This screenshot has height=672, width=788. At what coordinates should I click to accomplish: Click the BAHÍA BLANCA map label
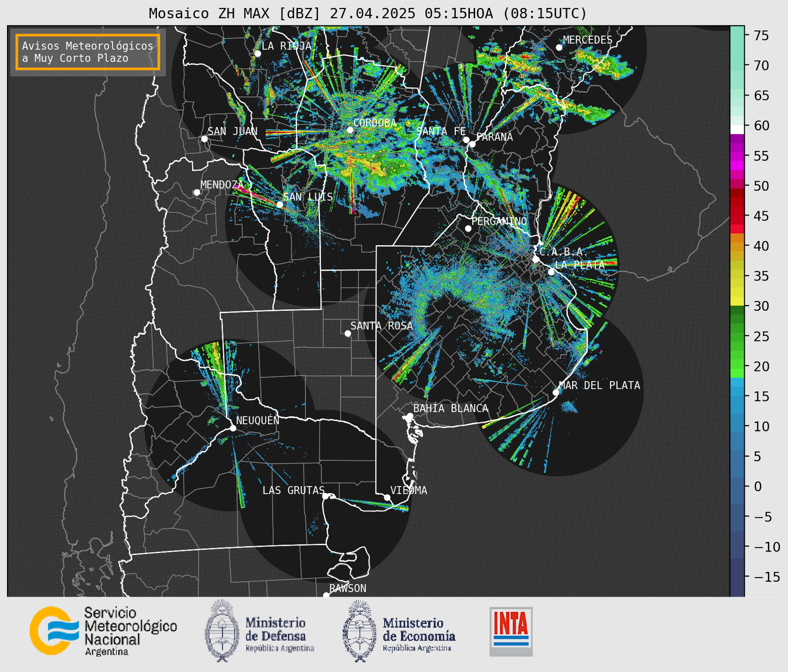[451, 408]
